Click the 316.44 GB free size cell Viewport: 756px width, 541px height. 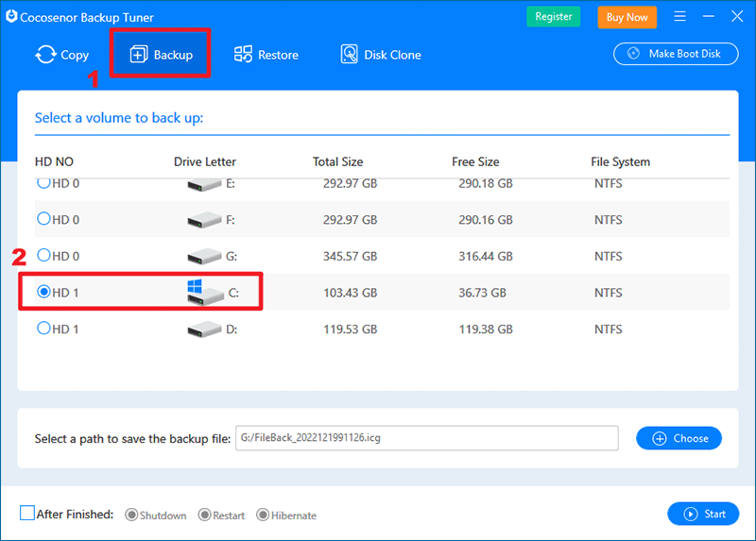pyautogui.click(x=486, y=256)
